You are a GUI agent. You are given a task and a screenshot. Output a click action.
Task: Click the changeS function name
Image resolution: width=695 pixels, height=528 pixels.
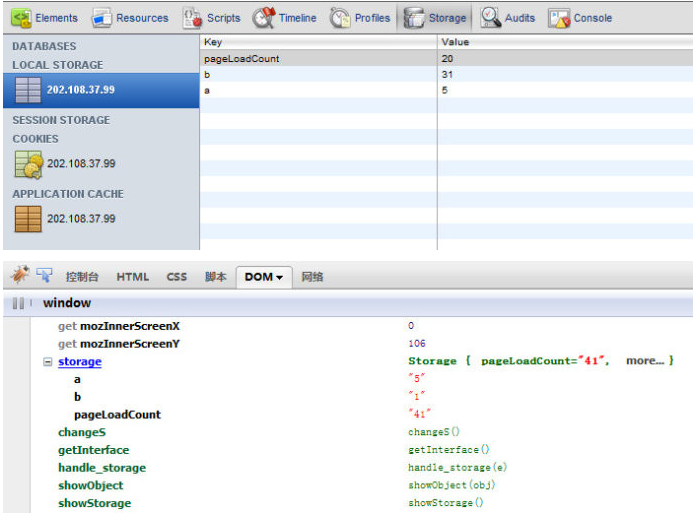tap(82, 432)
